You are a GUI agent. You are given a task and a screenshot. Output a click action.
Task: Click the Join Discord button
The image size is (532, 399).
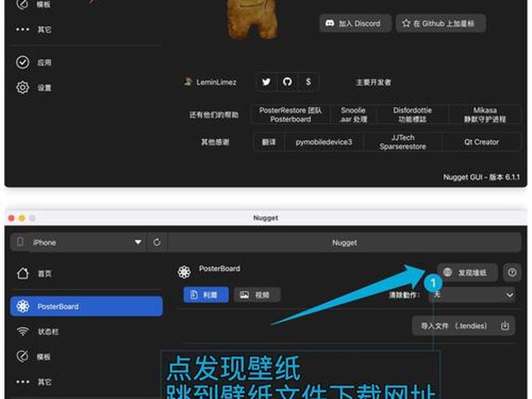pos(355,23)
